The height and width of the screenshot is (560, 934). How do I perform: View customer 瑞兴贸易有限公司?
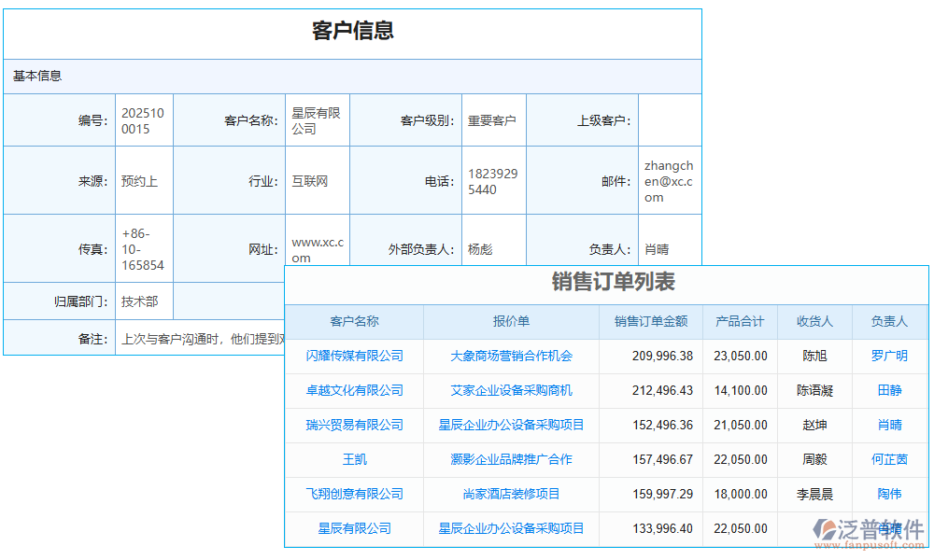pyautogui.click(x=355, y=425)
